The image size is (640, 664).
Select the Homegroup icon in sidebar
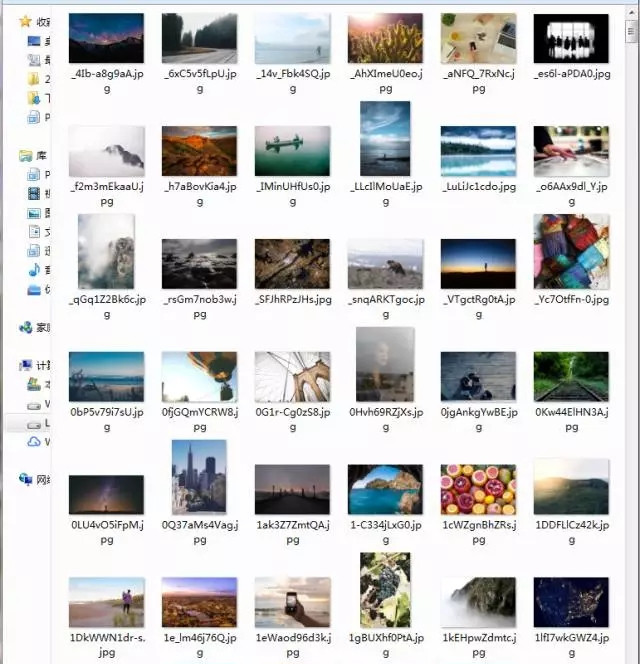(x=26, y=327)
